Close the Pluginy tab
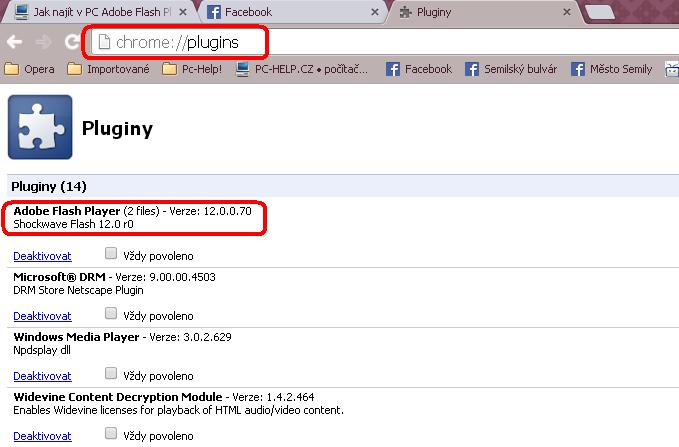Image resolution: width=679 pixels, height=447 pixels. point(567,12)
